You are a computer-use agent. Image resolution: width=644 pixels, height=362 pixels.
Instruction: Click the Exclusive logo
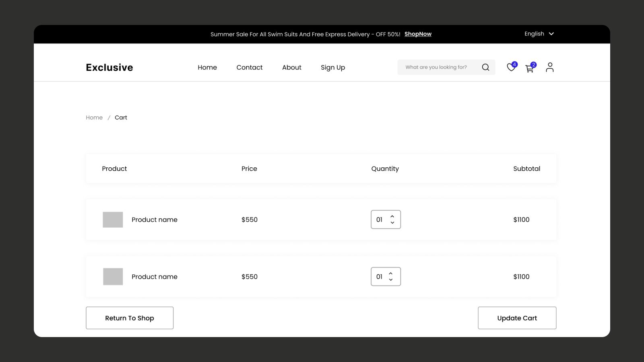click(109, 67)
